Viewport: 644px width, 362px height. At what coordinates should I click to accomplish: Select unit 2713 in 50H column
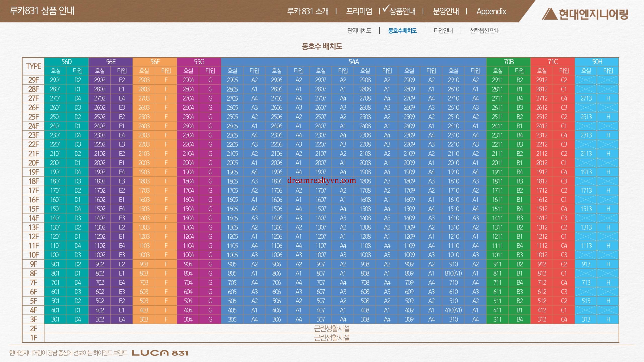tap(586, 99)
